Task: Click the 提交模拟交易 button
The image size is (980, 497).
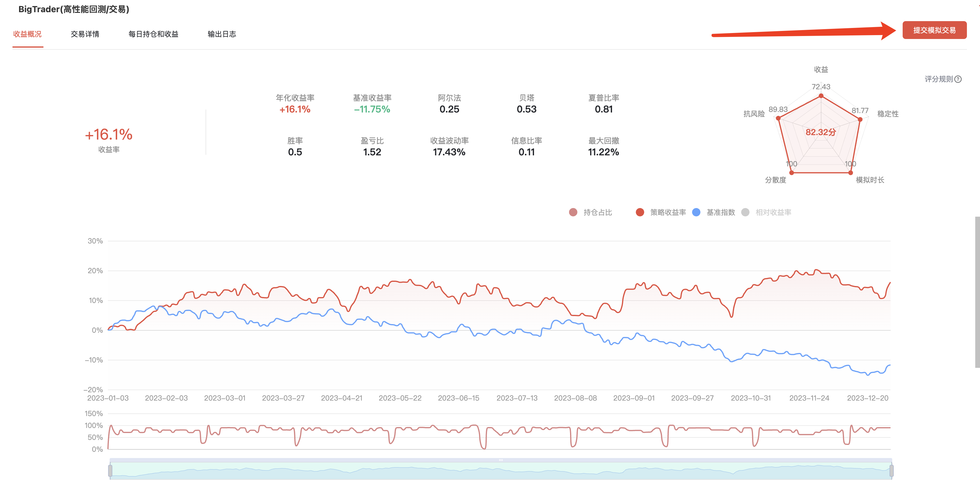Action: click(x=934, y=30)
